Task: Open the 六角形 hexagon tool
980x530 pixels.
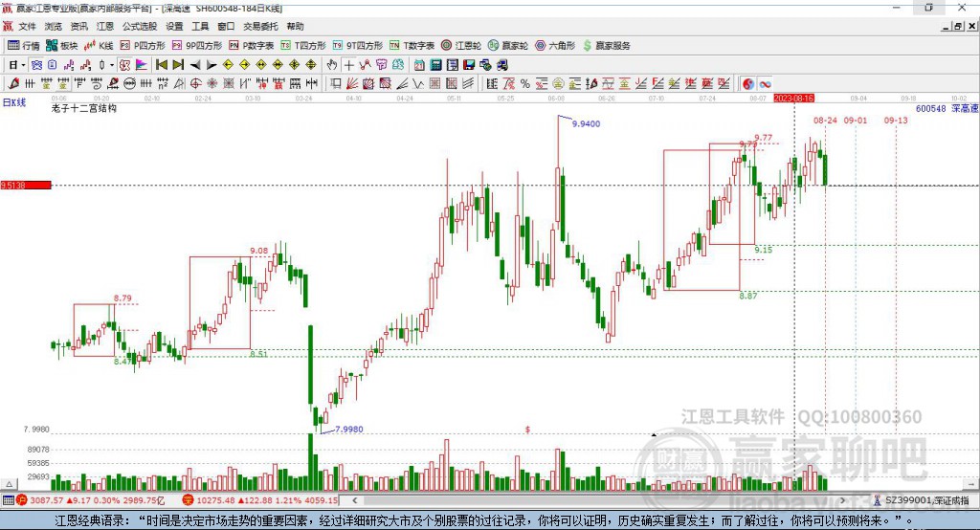Action: pos(555,46)
